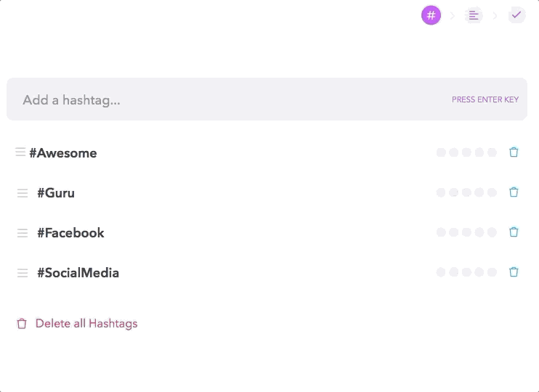539x392 pixels.
Task: Click the Delete all Hashtags link
Action: 86,324
